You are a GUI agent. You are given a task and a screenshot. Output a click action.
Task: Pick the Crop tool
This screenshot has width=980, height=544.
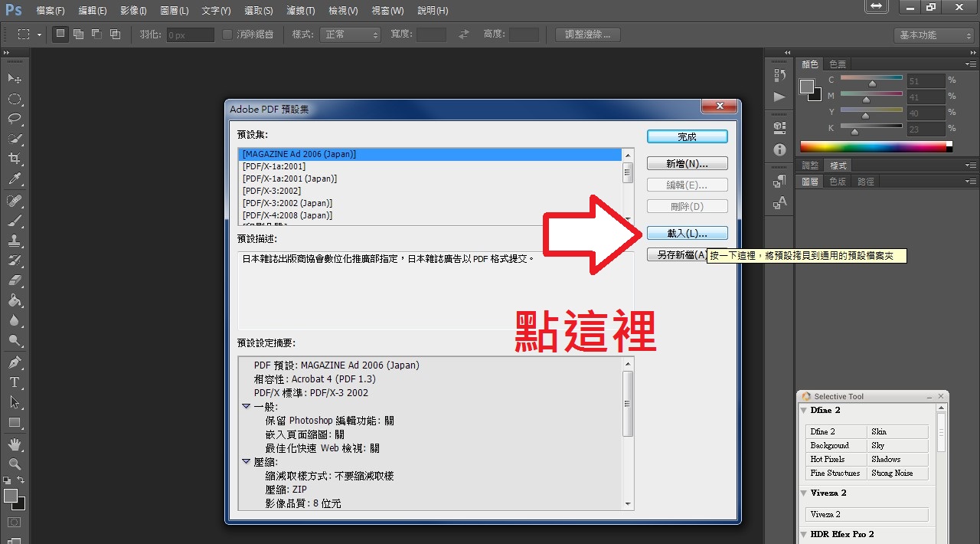coord(15,159)
